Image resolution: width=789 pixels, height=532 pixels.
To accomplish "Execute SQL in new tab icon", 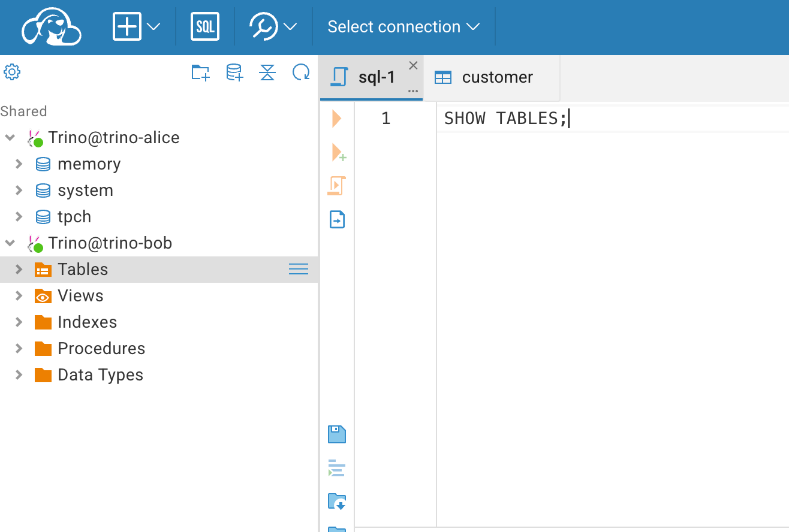I will point(338,153).
